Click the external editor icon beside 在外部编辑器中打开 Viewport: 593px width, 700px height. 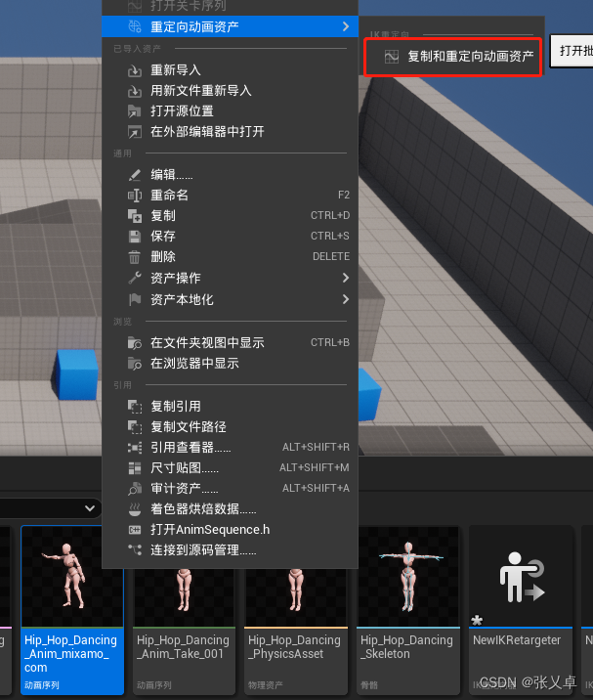click(135, 132)
